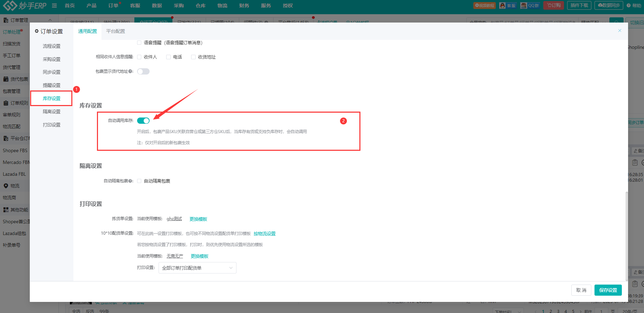
Task: Click help icon next to 包裹显示货代地址
Action: pyautogui.click(x=130, y=71)
